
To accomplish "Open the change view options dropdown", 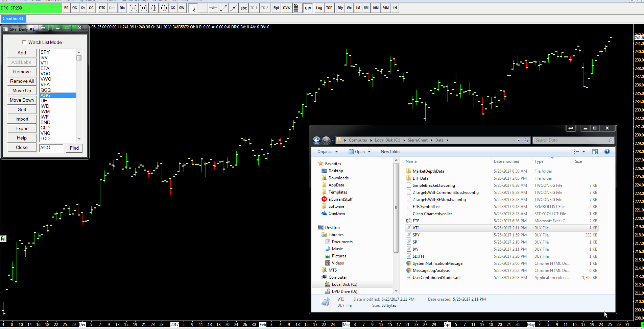I will [x=583, y=152].
